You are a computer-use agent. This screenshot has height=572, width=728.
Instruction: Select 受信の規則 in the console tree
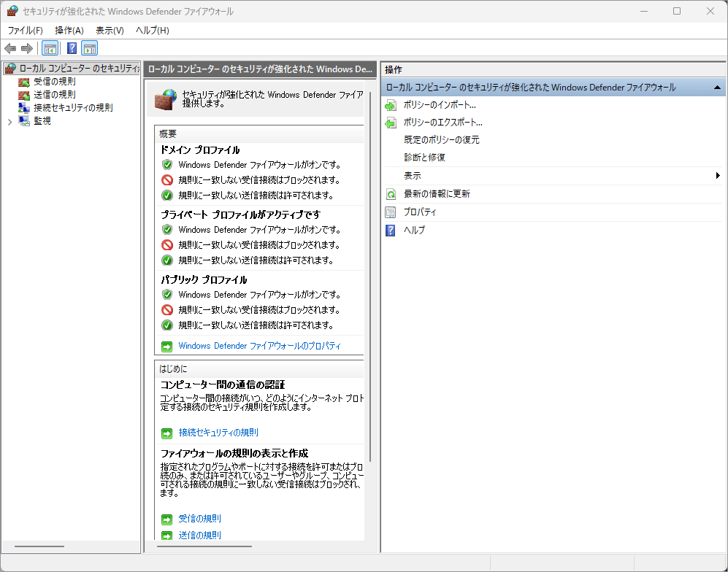click(54, 82)
